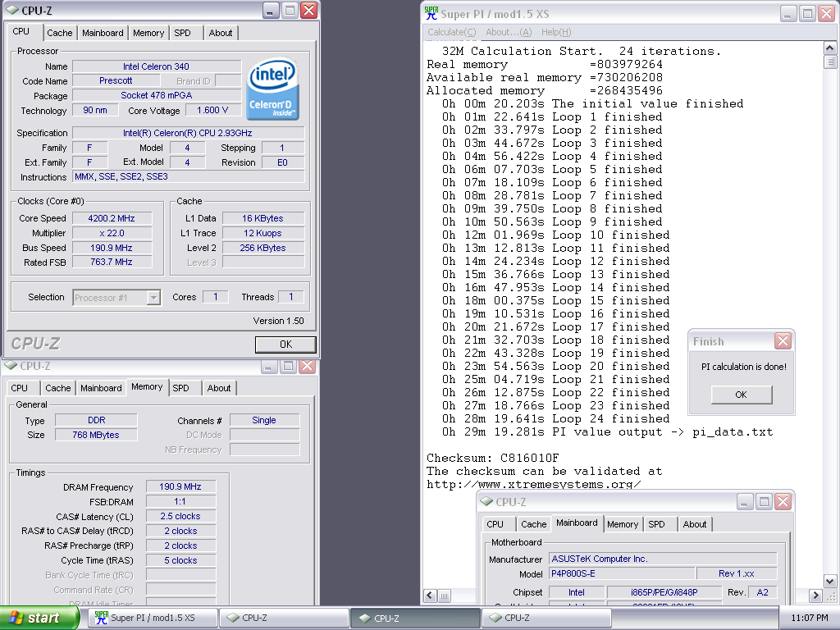This screenshot has width=840, height=630.
Task: Click the Cycle Time value 5 clocks
Action: tap(180, 560)
